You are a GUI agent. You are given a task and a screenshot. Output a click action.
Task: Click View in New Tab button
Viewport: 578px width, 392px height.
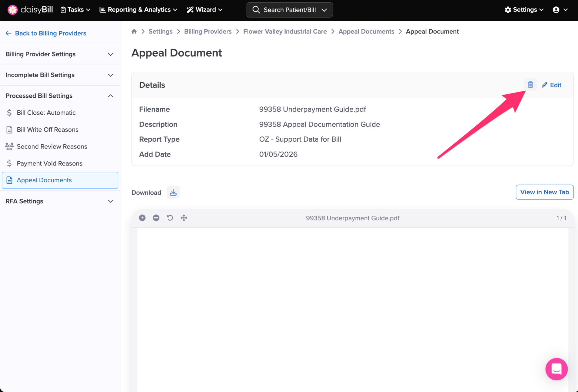pyautogui.click(x=544, y=192)
